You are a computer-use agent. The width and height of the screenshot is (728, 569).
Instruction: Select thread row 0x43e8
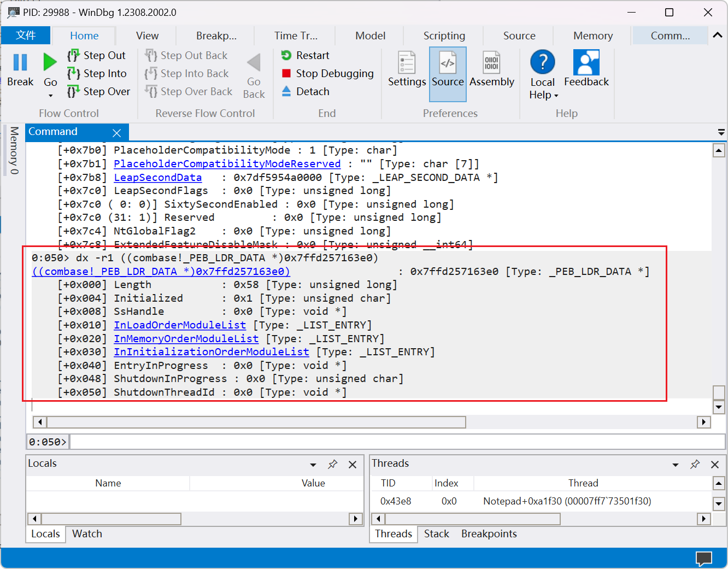[541, 501]
